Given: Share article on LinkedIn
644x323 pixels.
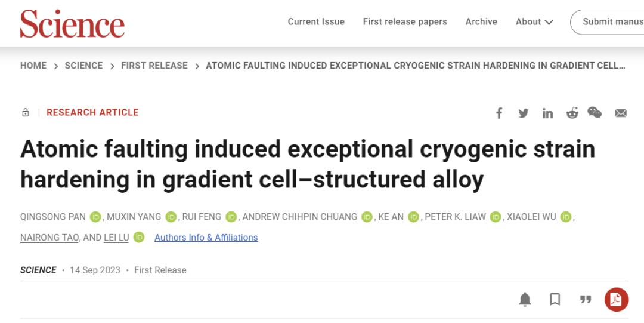Looking at the screenshot, I should (547, 113).
